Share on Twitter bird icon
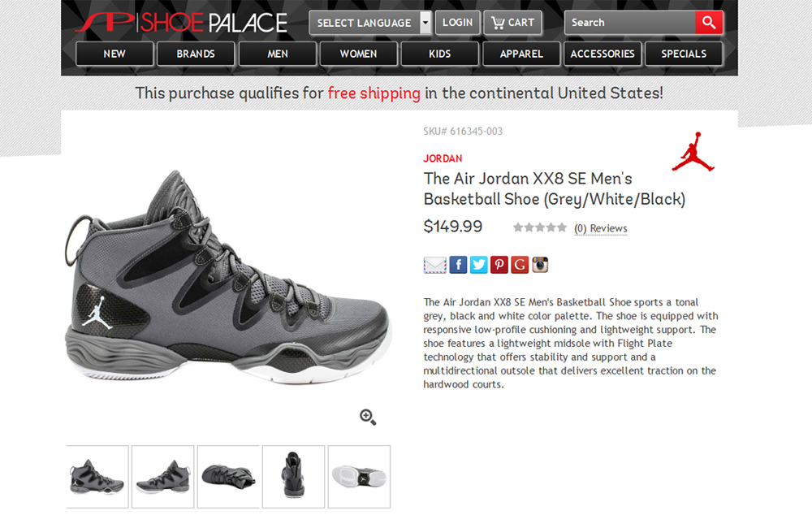Screen dimensions: 812x528 (x=478, y=265)
